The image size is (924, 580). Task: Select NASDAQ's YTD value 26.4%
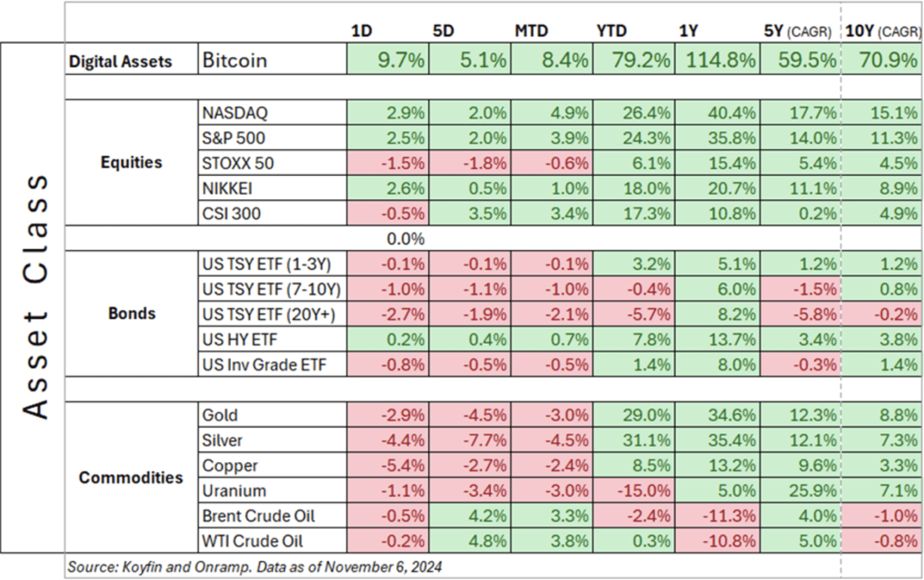(646, 113)
